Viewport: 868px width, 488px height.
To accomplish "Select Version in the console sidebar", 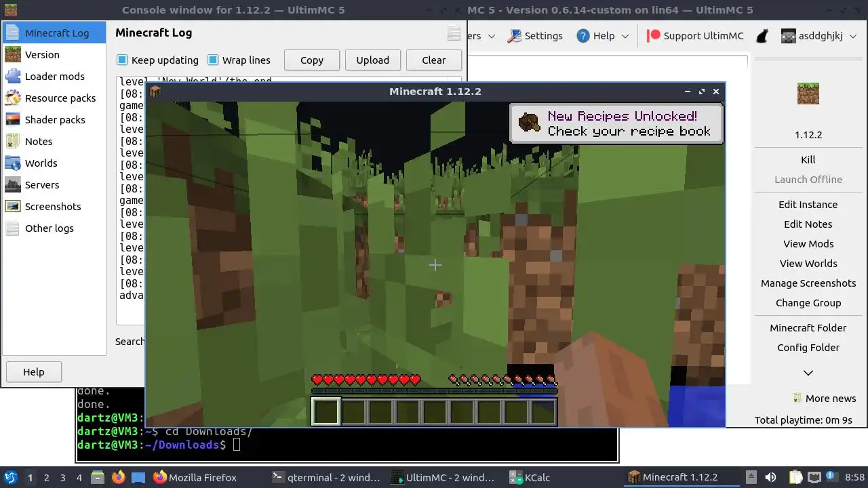I will coord(54,55).
